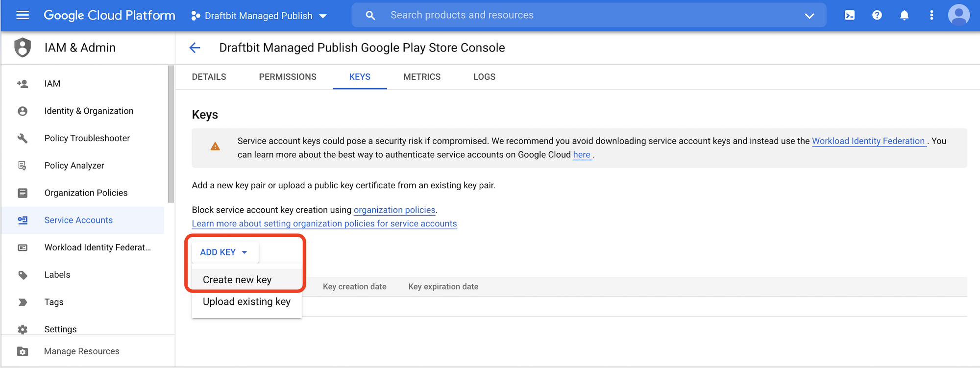Screen dimensions: 980x368
Task: Select Service Accounts in sidebar
Action: [83, 221]
